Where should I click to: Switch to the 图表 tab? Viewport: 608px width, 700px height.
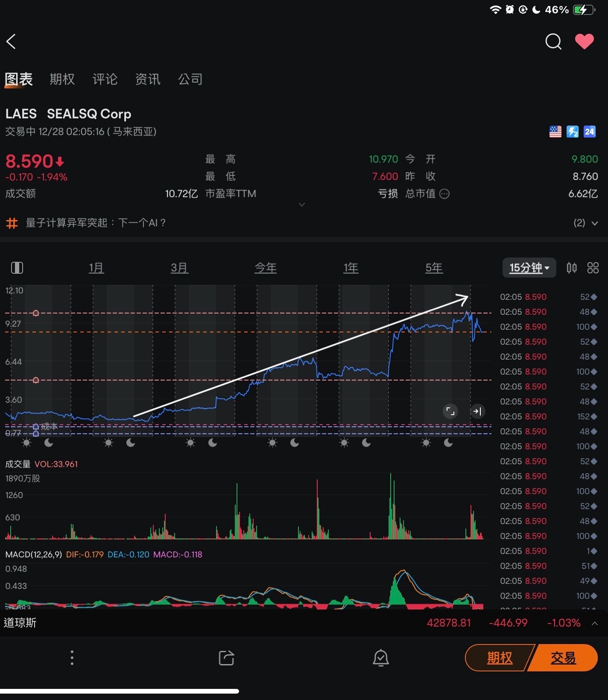(x=19, y=79)
